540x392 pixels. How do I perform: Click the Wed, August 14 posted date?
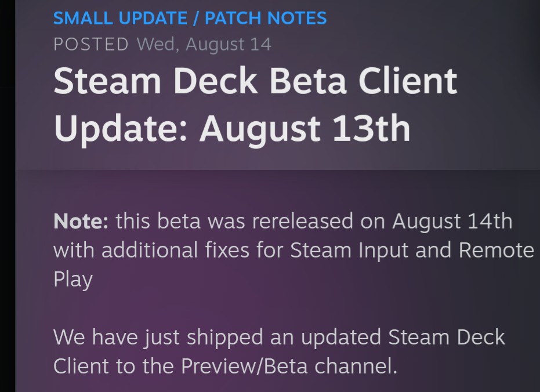(204, 44)
